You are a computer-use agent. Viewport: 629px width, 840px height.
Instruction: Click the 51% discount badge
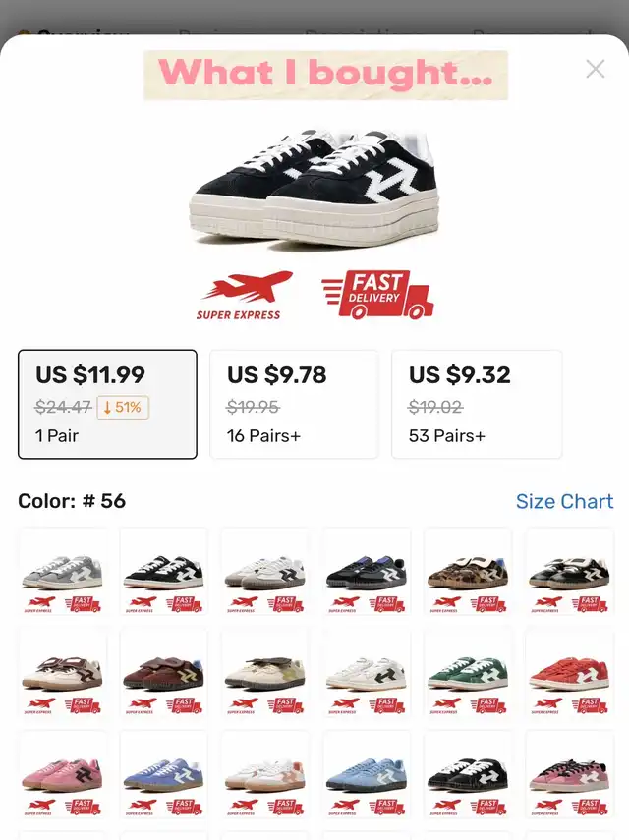click(x=123, y=407)
